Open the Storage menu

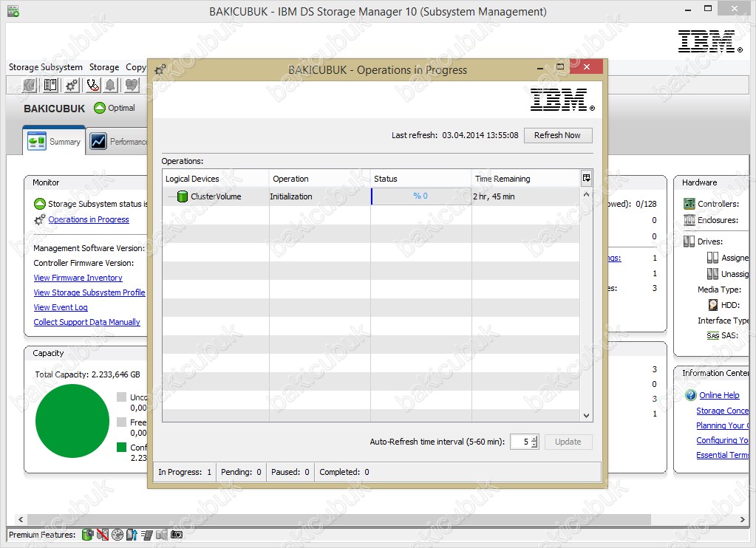[x=104, y=67]
